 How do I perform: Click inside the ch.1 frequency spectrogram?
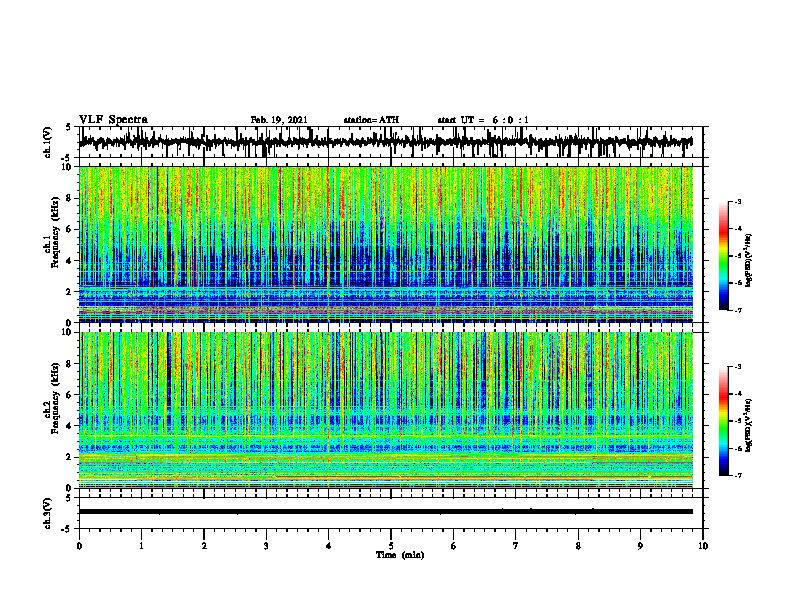386,244
